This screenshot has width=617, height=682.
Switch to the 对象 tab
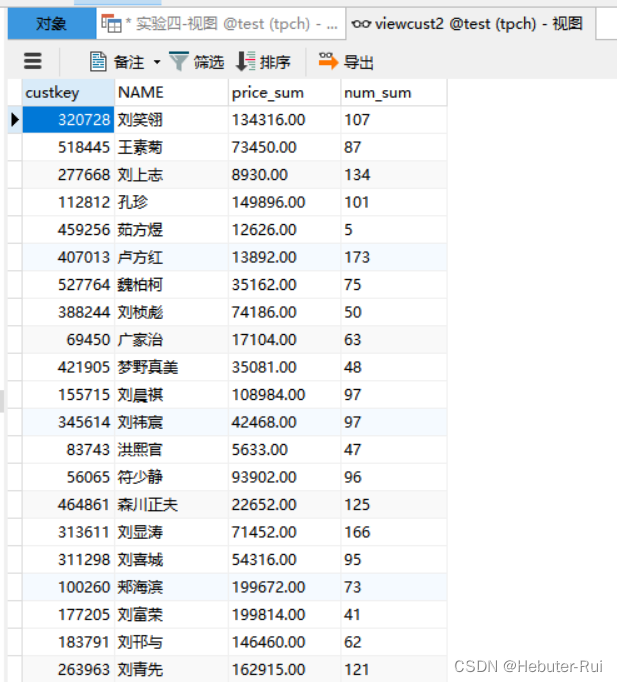tap(51, 23)
